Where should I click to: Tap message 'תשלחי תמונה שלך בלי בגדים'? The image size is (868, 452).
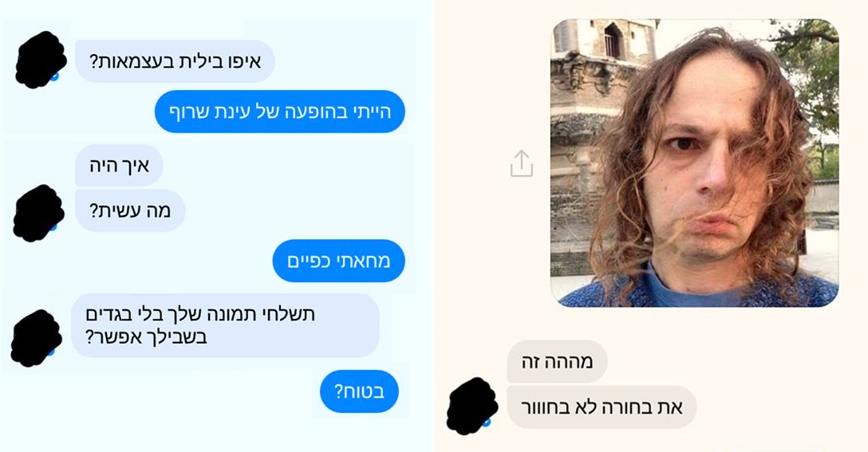[x=225, y=325]
